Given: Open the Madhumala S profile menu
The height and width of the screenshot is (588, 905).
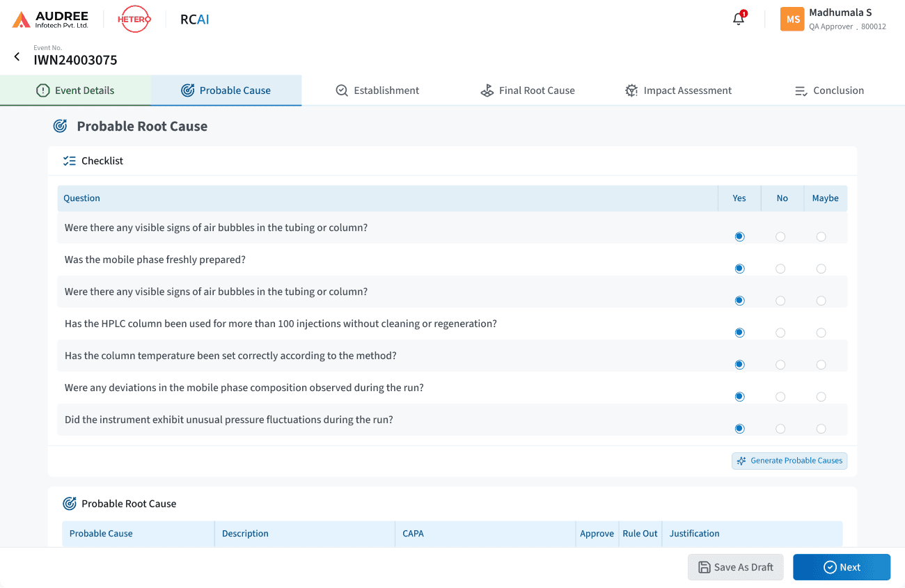Looking at the screenshot, I should [x=833, y=19].
